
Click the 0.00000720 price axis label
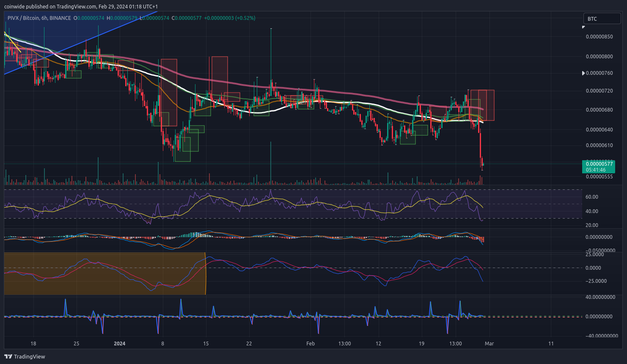599,91
